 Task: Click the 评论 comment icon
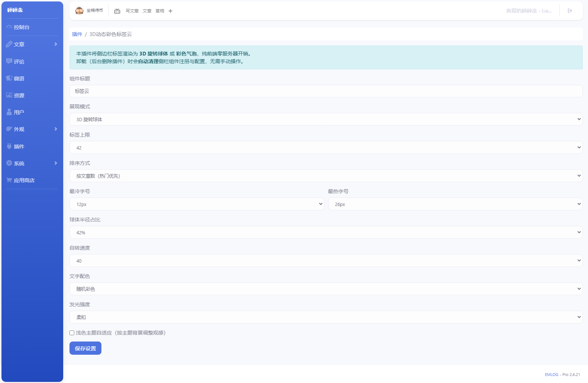[x=9, y=61]
